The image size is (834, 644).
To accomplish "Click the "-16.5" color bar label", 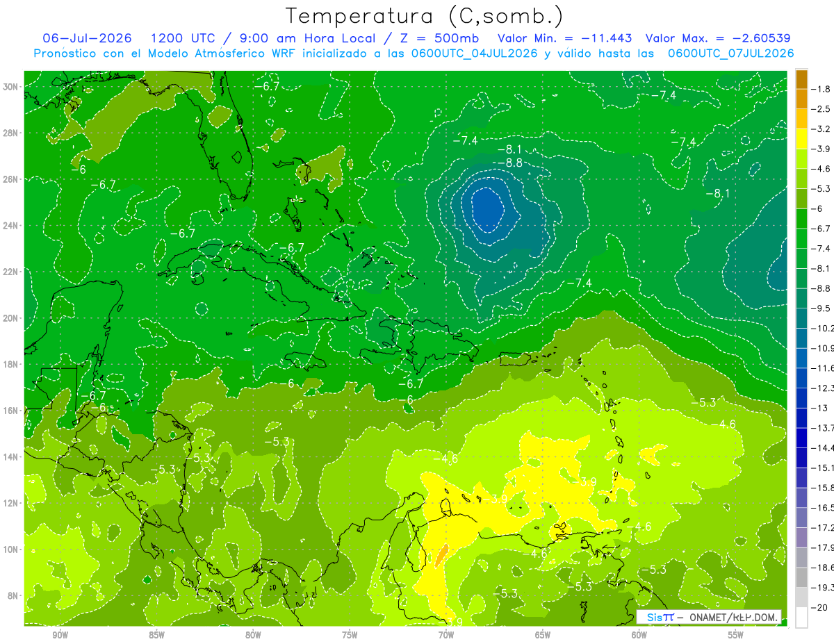I will (823, 508).
